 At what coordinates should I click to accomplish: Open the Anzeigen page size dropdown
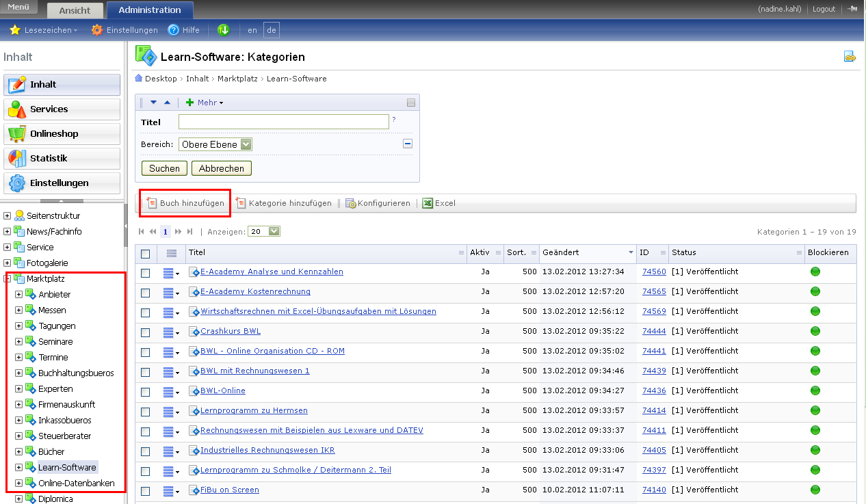(264, 232)
